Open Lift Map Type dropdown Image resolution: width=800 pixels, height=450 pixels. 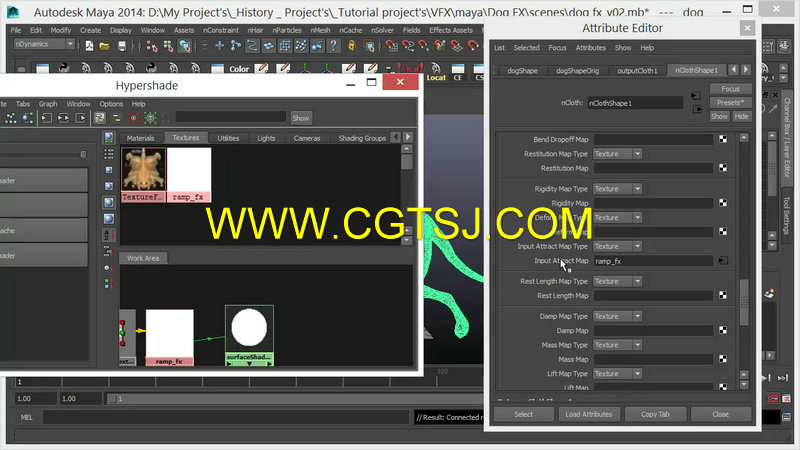[617, 373]
